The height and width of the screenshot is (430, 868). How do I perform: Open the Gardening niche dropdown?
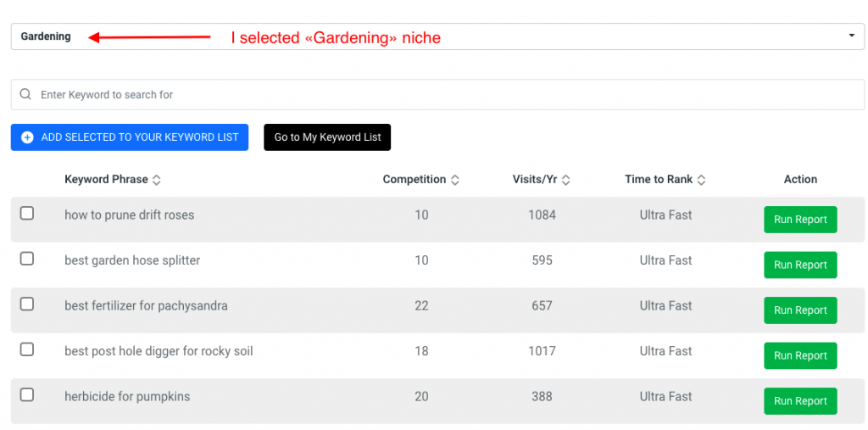click(x=437, y=36)
